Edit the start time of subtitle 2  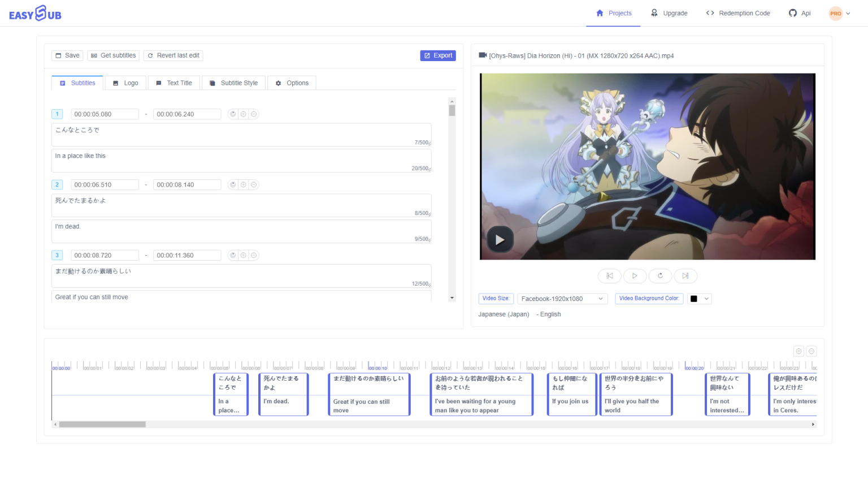(x=105, y=184)
